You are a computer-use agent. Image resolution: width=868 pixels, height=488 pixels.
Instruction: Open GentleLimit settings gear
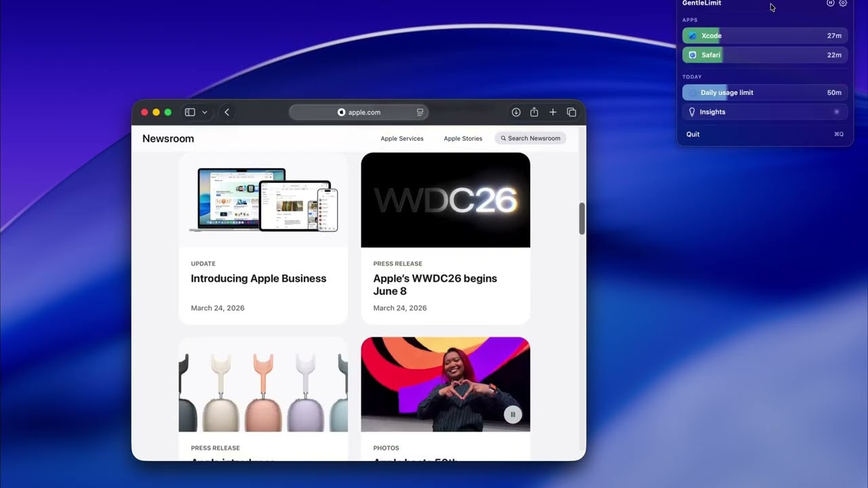[843, 3]
